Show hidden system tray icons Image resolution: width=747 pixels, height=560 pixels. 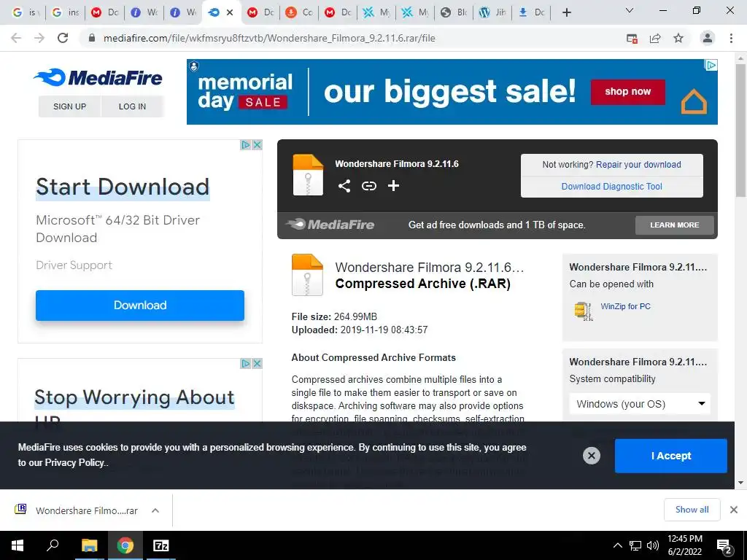tap(617, 545)
